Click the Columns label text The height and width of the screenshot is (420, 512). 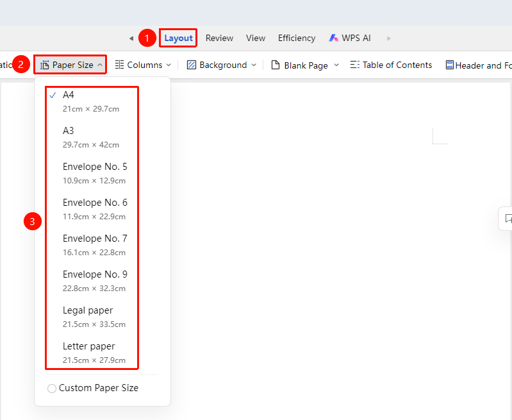coord(145,65)
